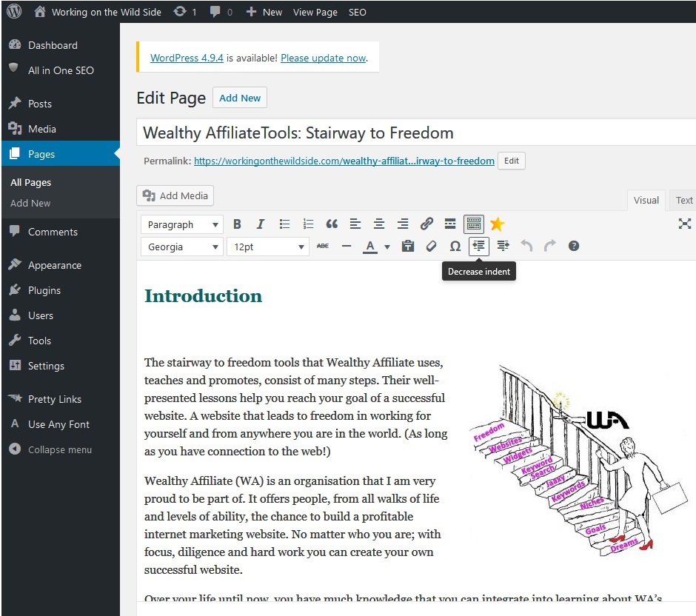The height and width of the screenshot is (616, 696).
Task: Select All Pages submenu item
Action: (30, 182)
